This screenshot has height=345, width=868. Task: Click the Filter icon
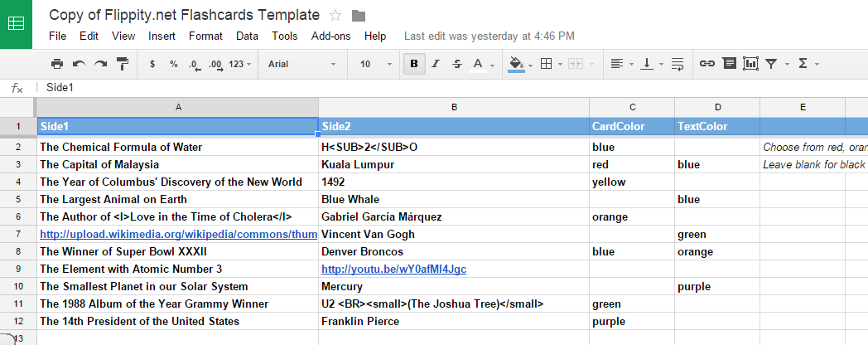tap(770, 64)
